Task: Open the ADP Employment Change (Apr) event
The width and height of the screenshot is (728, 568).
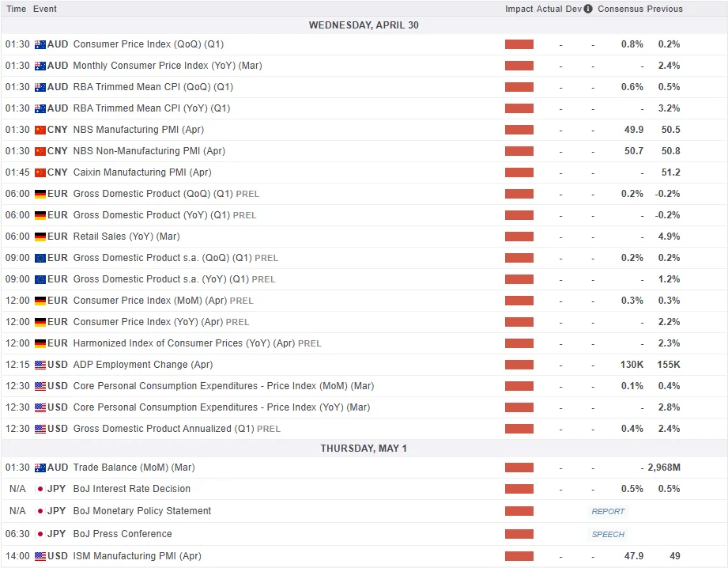Action: [143, 365]
